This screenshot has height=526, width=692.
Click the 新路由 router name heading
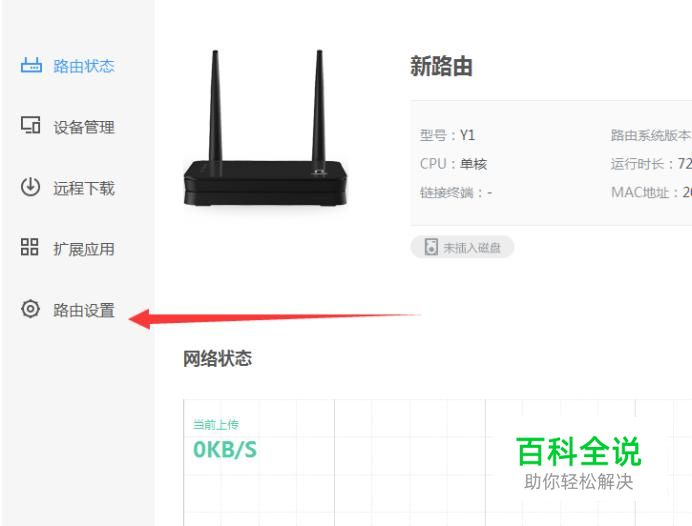coord(441,67)
